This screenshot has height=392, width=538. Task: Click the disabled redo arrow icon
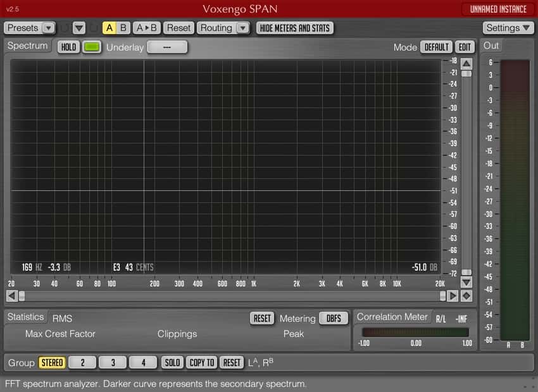[x=94, y=28]
